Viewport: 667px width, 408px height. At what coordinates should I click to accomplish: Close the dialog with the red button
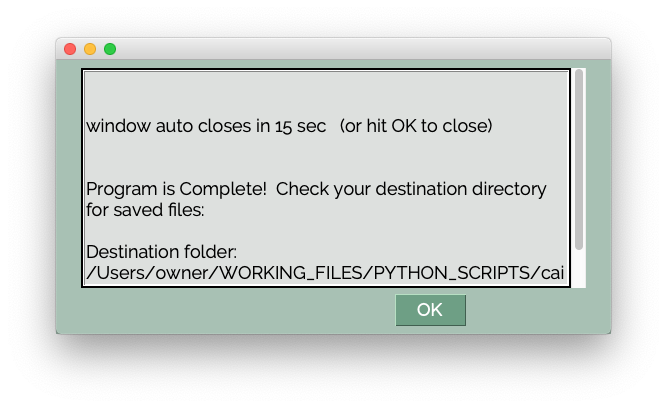70,49
